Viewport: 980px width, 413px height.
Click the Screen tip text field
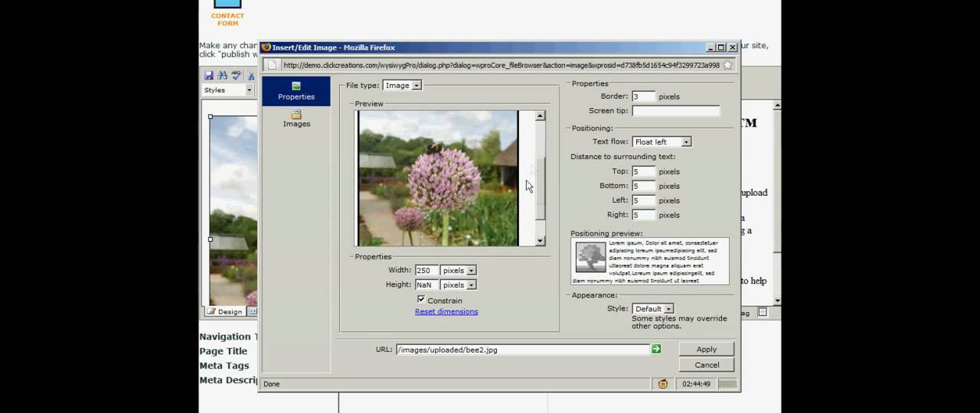point(676,111)
